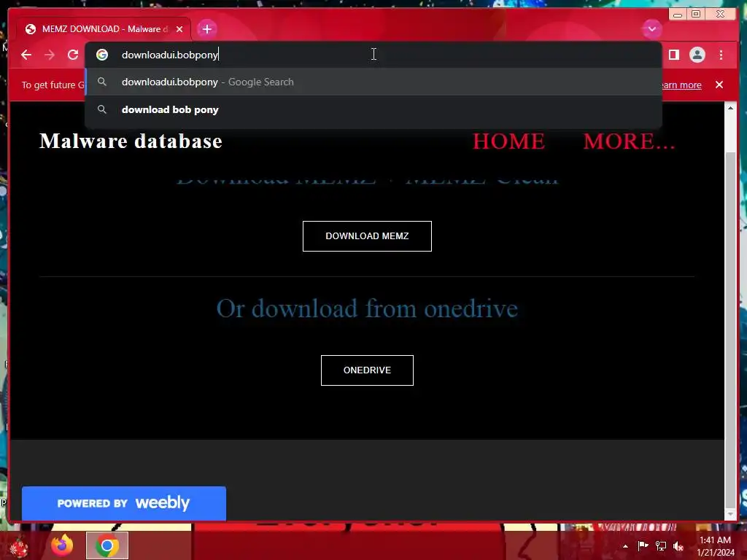This screenshot has height=560, width=747.
Task: Toggle the Chrome side panel
Action: 673,55
